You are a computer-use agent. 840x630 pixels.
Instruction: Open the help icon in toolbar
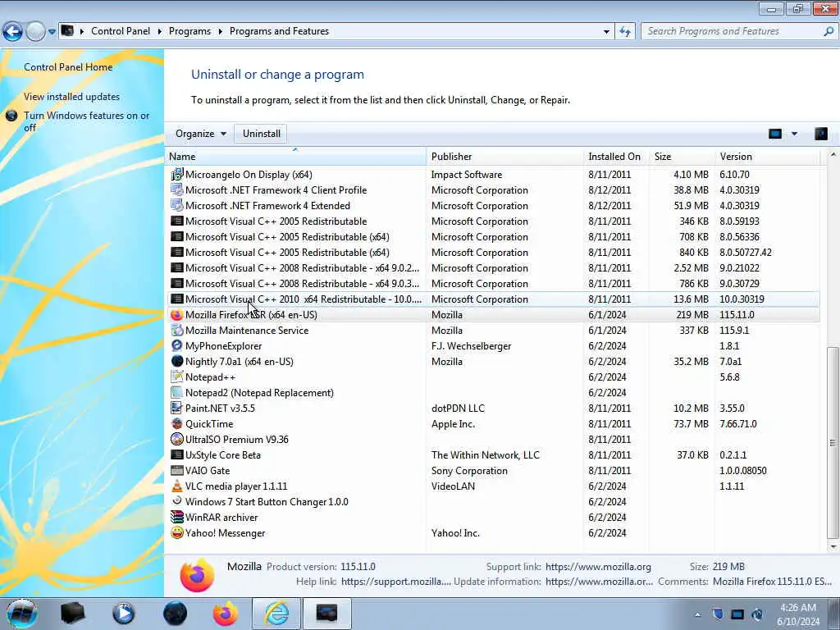820,134
